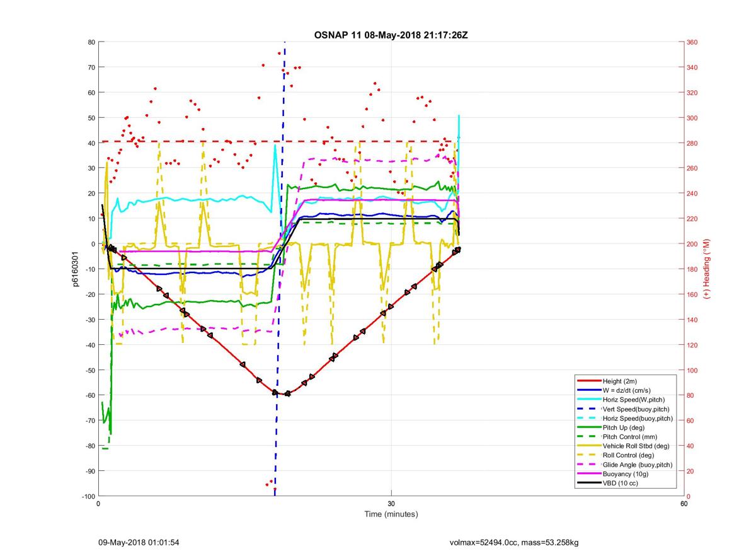Click the right heading axis tick "160"

click(692, 294)
